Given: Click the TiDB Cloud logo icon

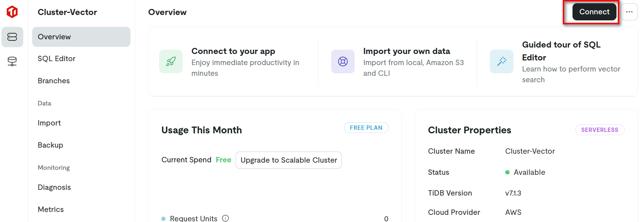Looking at the screenshot, I should click(12, 12).
